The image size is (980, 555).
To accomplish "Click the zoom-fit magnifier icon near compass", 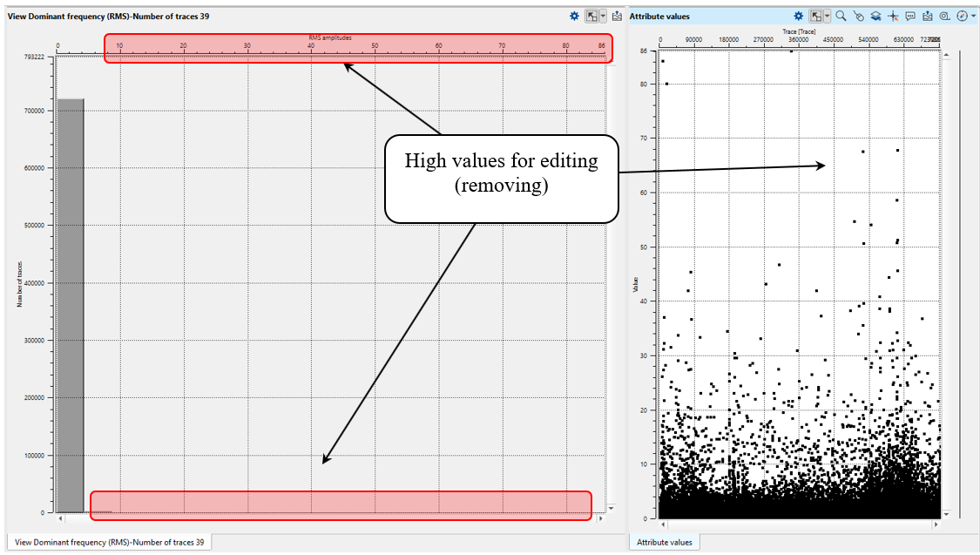I will (944, 16).
